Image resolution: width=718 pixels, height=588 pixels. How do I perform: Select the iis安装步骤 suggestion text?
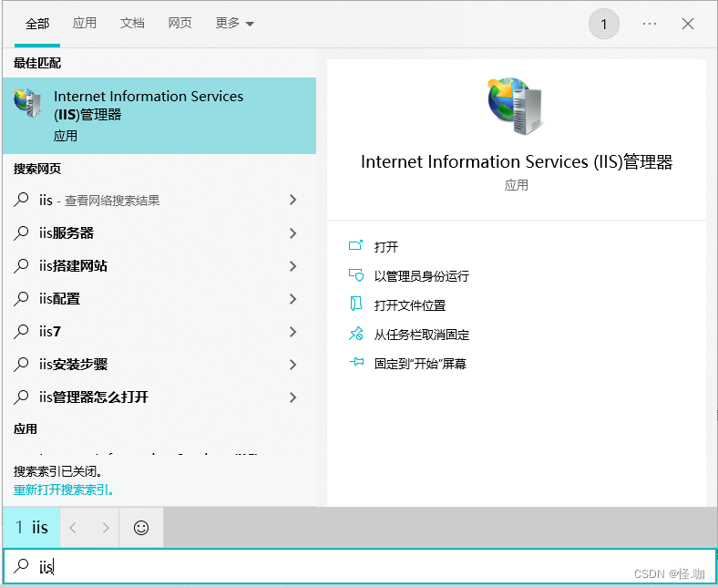pos(73,365)
